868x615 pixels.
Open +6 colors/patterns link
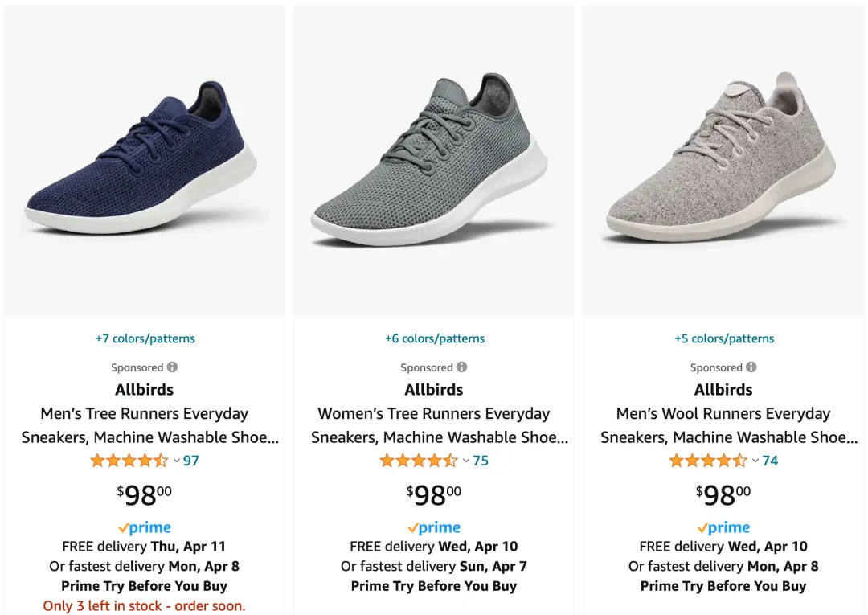pos(435,338)
